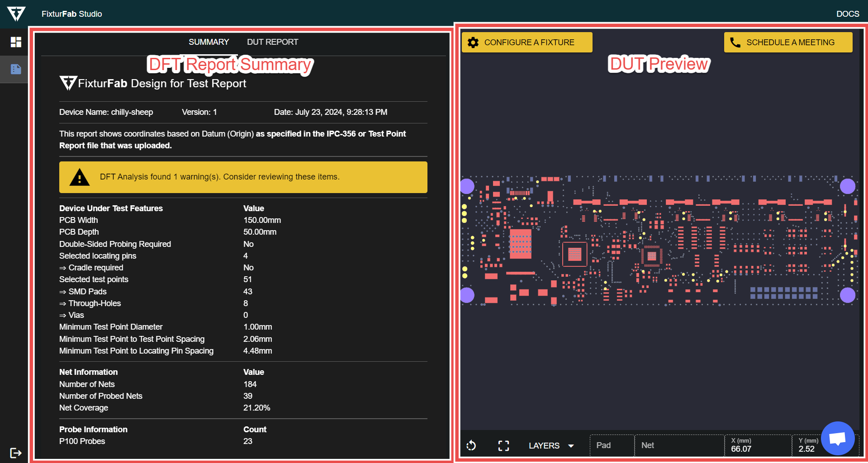The width and height of the screenshot is (868, 463).
Task: Click the warning triangle icon in banner
Action: tap(80, 177)
